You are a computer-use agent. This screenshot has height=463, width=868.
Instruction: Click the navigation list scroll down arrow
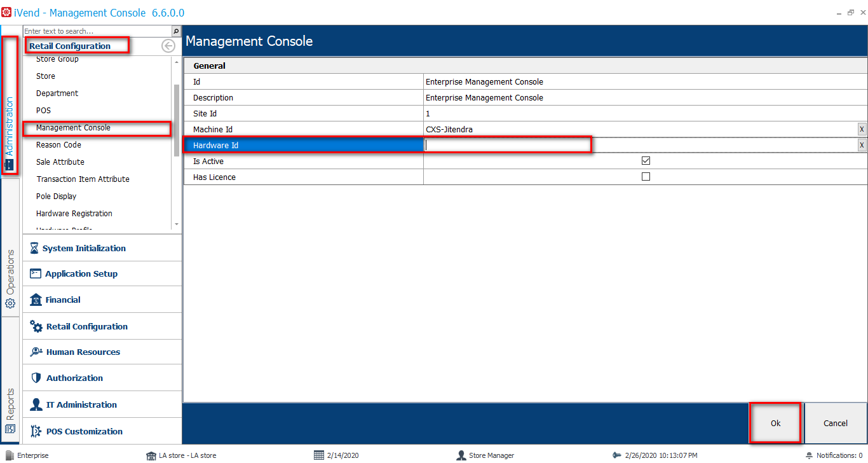click(x=177, y=225)
